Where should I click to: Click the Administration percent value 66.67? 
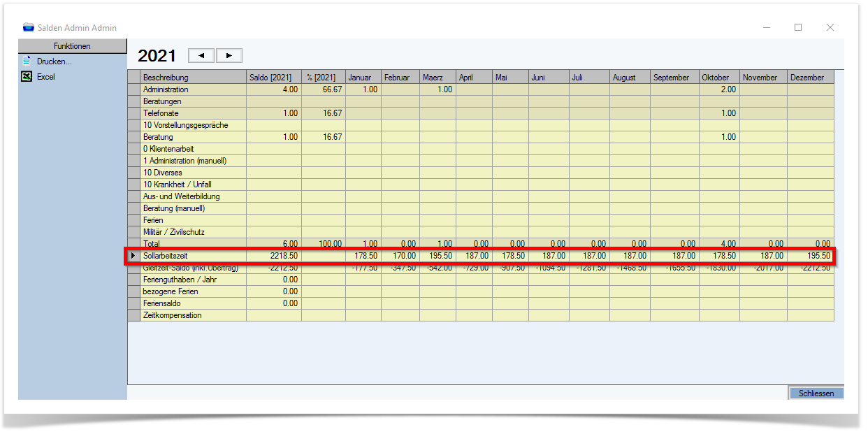(x=332, y=89)
